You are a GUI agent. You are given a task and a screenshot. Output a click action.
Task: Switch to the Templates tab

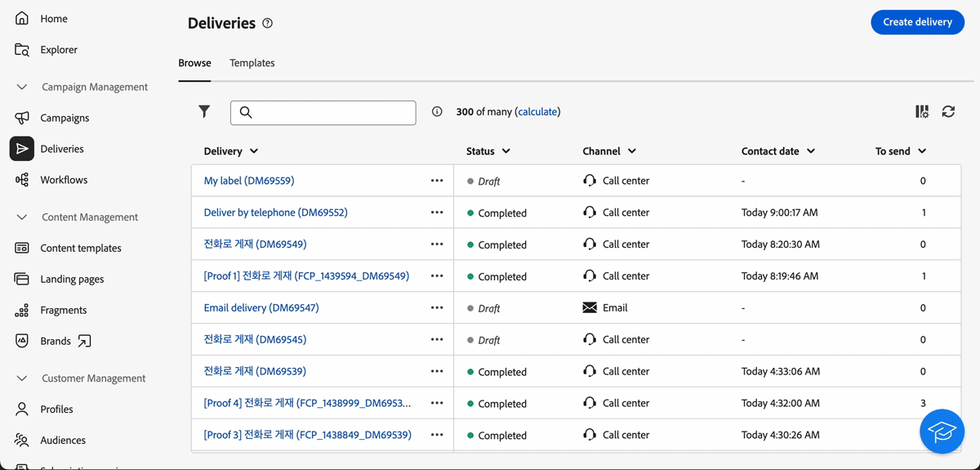pos(252,63)
